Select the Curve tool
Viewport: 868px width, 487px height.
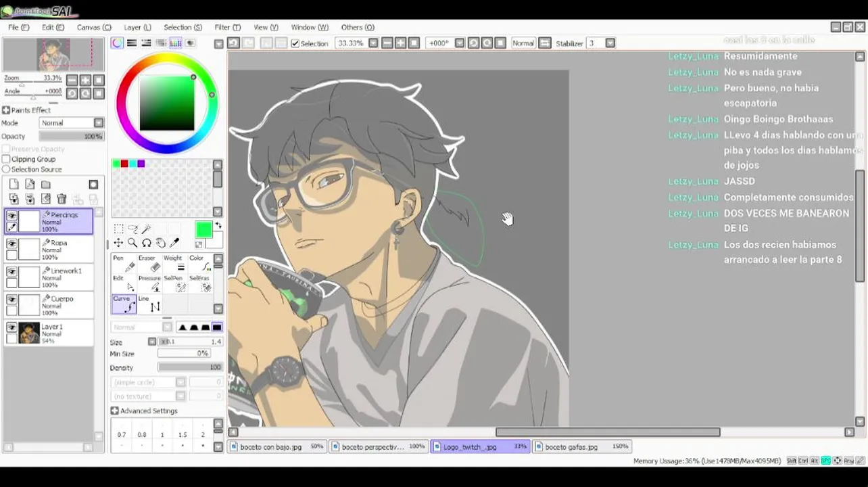coord(123,304)
